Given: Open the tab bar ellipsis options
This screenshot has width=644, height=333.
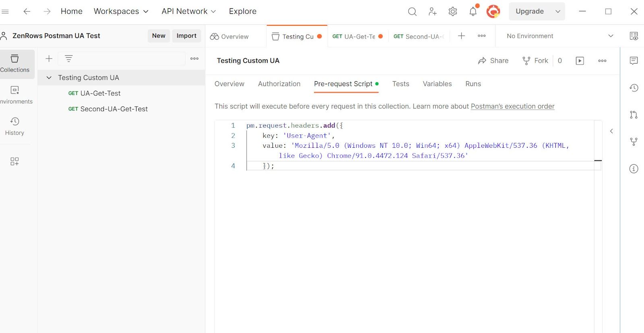Looking at the screenshot, I should click(x=482, y=36).
